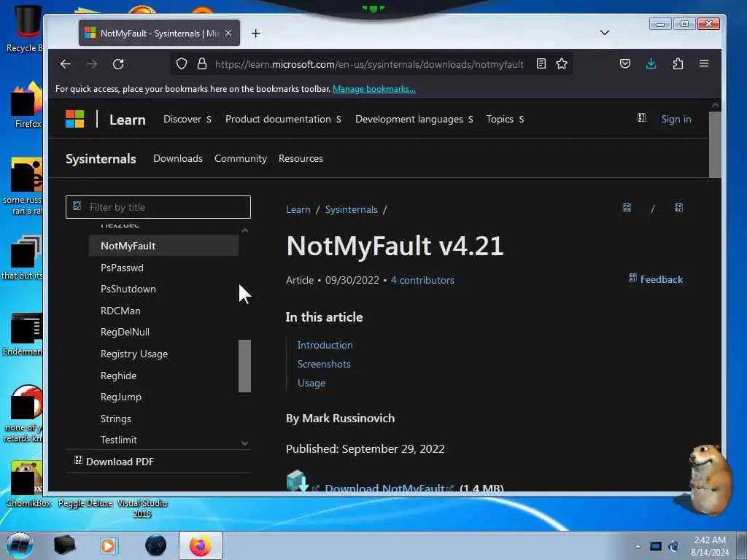Toggle reader view icon in address bar
747x560 pixels.
[541, 64]
